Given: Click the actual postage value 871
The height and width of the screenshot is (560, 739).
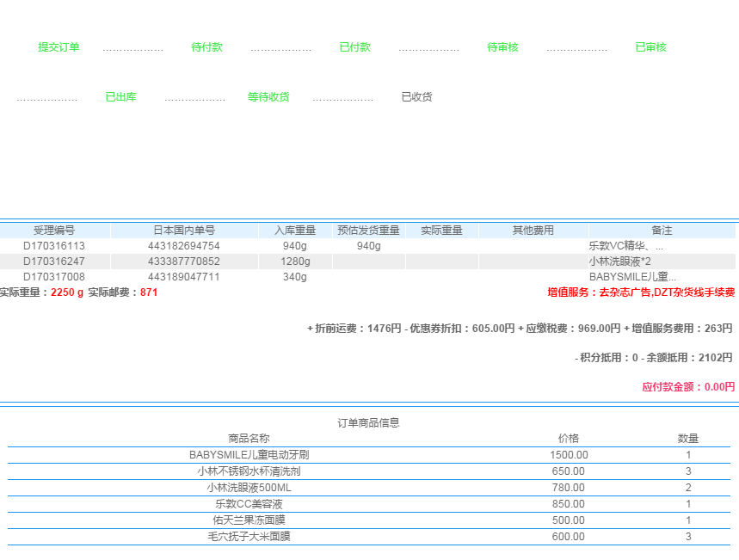Looking at the screenshot, I should (x=149, y=292).
